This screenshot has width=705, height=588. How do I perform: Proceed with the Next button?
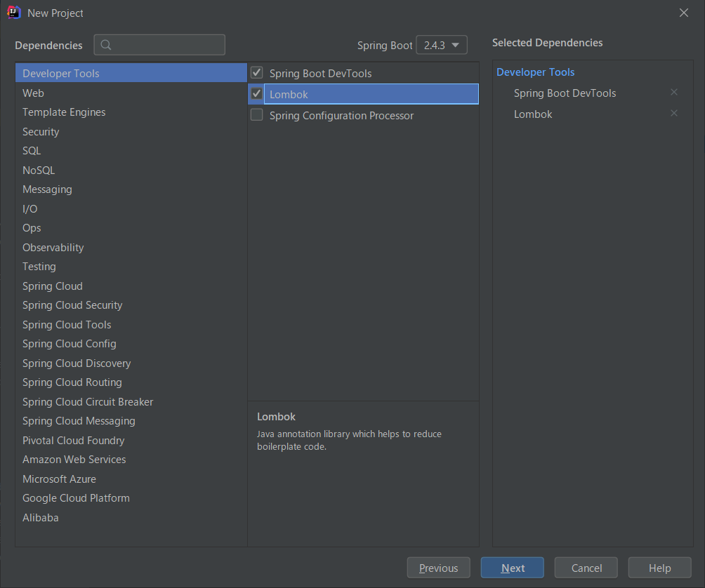(513, 568)
